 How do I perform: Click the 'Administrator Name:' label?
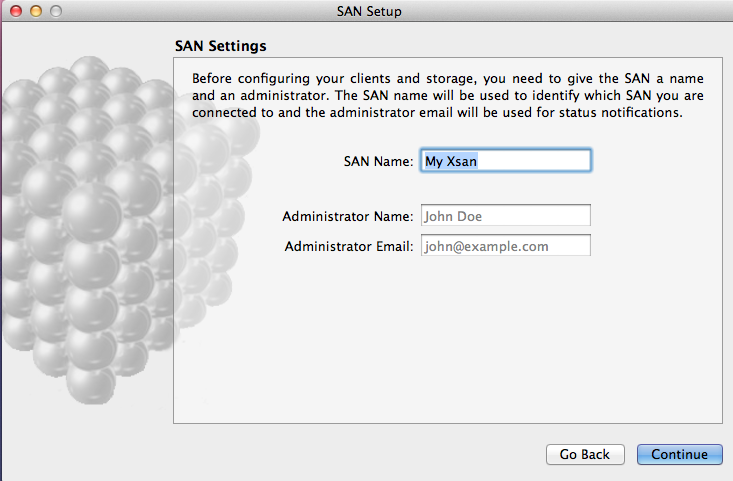tap(348, 216)
